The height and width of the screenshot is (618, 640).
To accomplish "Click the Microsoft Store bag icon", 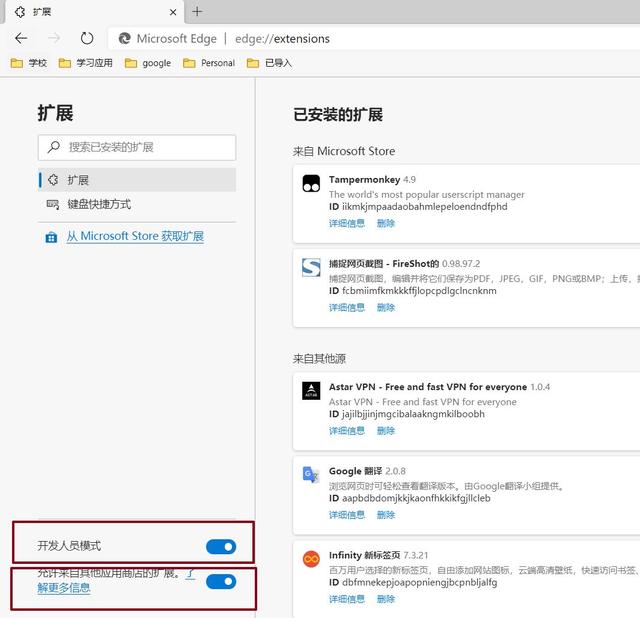I will [x=51, y=237].
